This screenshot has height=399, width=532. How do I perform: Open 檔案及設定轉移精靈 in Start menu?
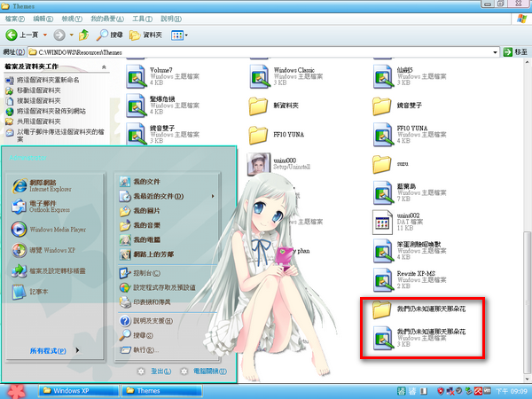48,270
